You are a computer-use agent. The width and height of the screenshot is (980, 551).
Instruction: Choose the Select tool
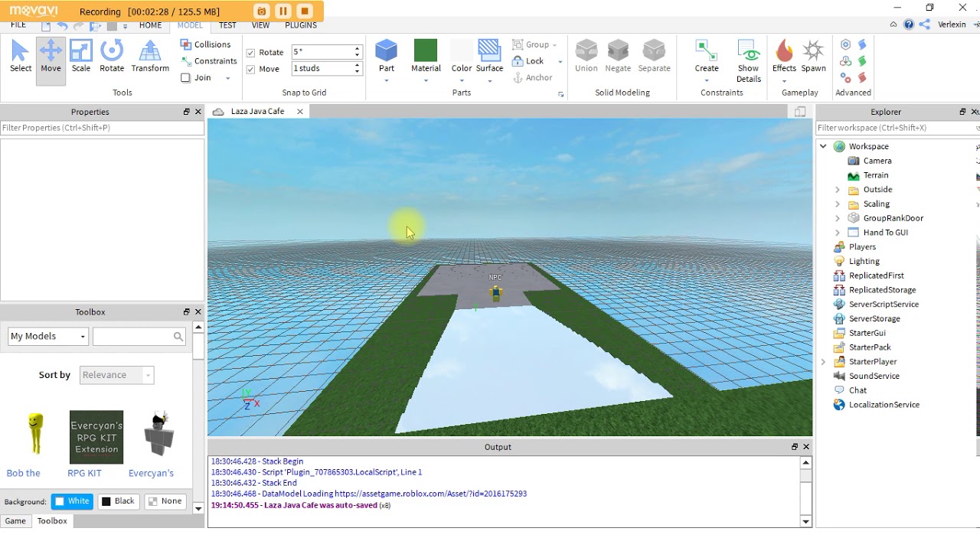click(21, 57)
